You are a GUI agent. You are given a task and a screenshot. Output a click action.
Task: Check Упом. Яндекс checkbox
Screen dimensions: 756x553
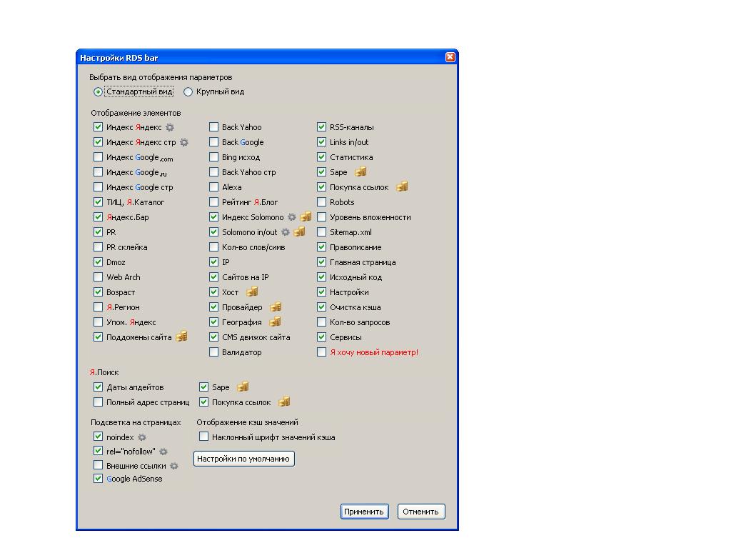click(x=98, y=322)
